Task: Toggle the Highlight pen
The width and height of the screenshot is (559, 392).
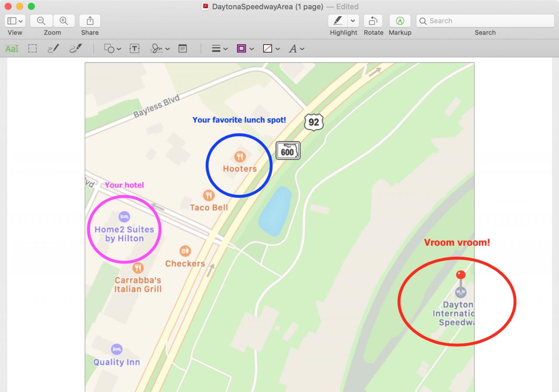Action: (338, 21)
